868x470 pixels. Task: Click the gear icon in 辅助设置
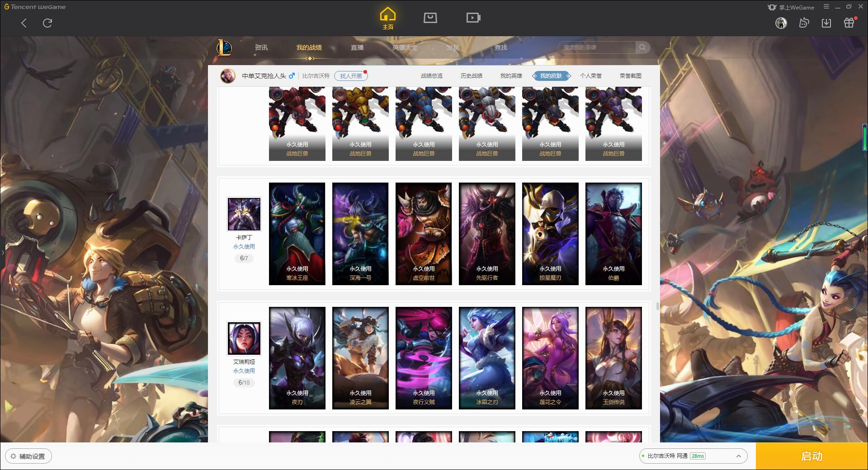pyautogui.click(x=13, y=456)
